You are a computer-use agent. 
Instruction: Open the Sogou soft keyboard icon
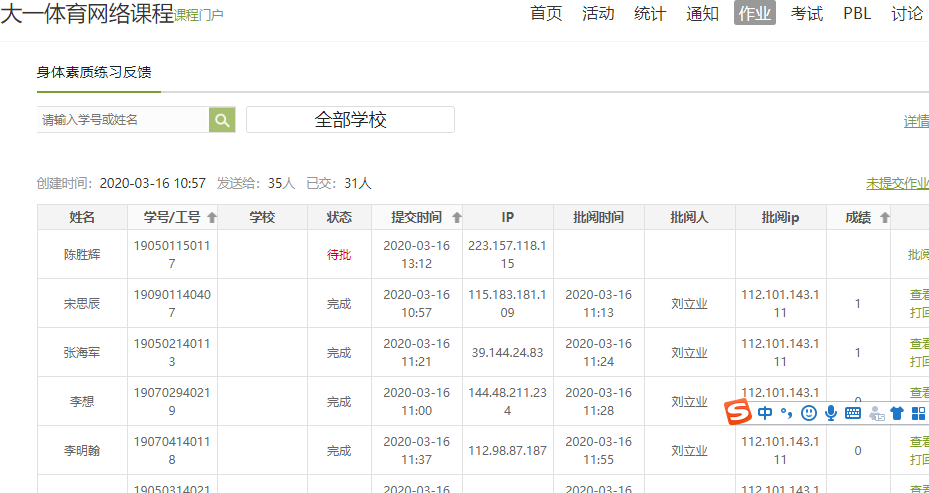pyautogui.click(x=853, y=413)
